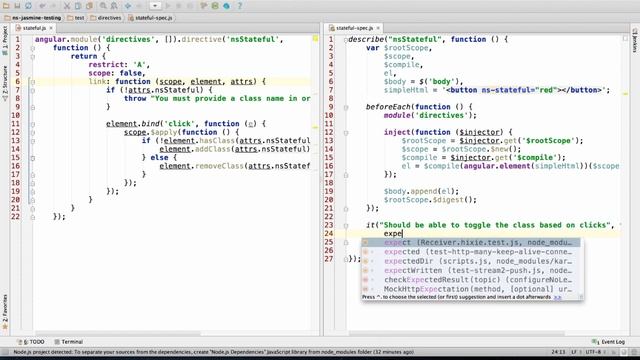Click the Open folder toolbar icon
This screenshot has width=640, height=360.
[x=6, y=6]
